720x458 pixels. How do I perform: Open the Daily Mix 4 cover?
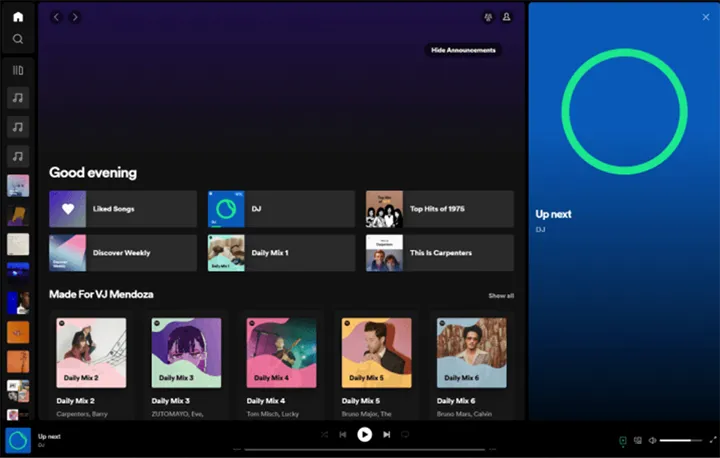pyautogui.click(x=281, y=353)
